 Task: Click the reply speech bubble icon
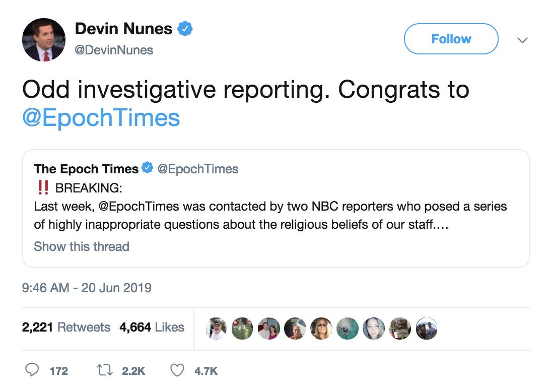click(32, 371)
